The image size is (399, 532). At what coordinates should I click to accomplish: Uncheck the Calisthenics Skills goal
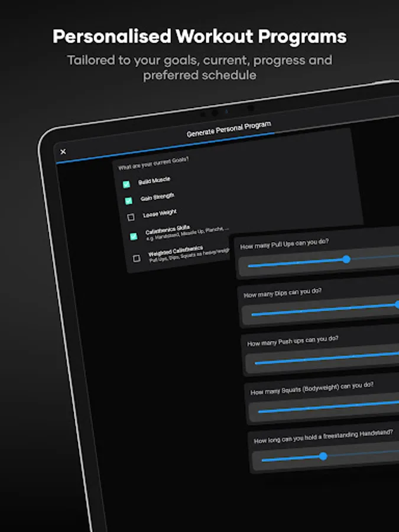point(134,236)
